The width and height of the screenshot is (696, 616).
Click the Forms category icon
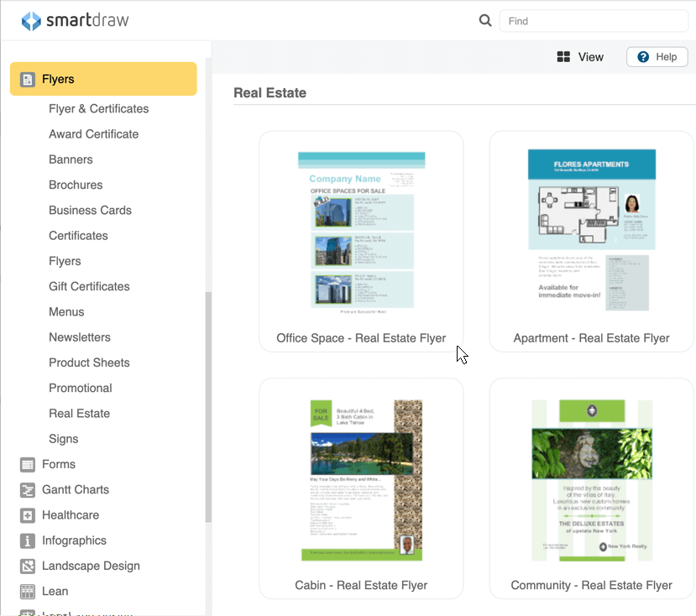coord(28,465)
